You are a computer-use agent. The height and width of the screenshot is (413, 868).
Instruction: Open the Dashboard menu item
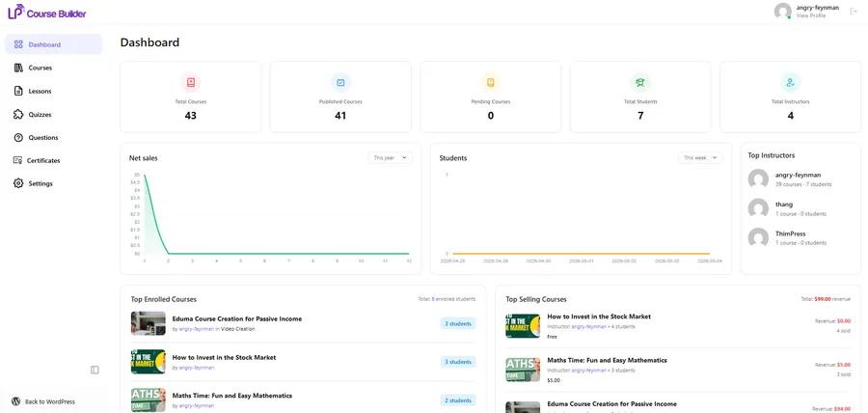[x=54, y=44]
